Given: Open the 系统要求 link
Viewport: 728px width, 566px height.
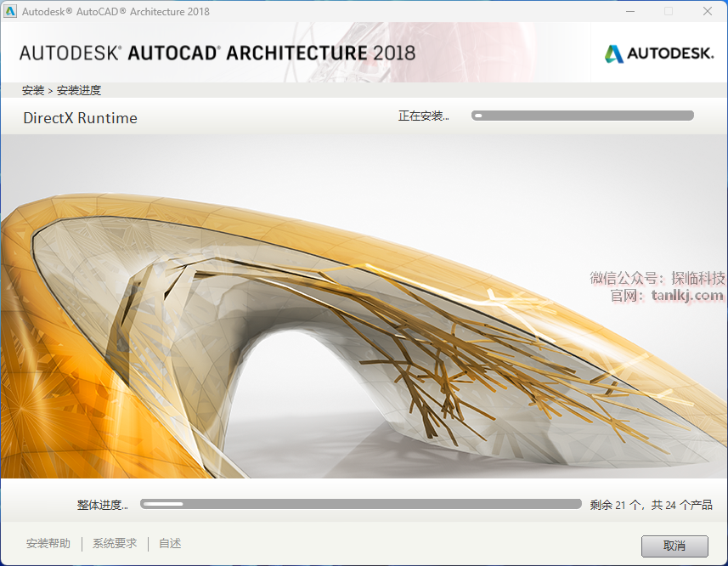Looking at the screenshot, I should tap(115, 543).
